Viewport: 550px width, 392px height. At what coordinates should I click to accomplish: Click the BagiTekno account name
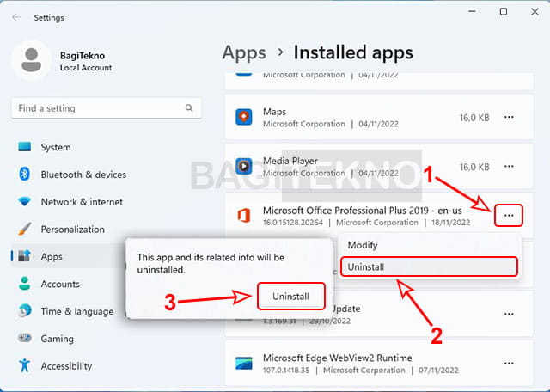pyautogui.click(x=82, y=56)
